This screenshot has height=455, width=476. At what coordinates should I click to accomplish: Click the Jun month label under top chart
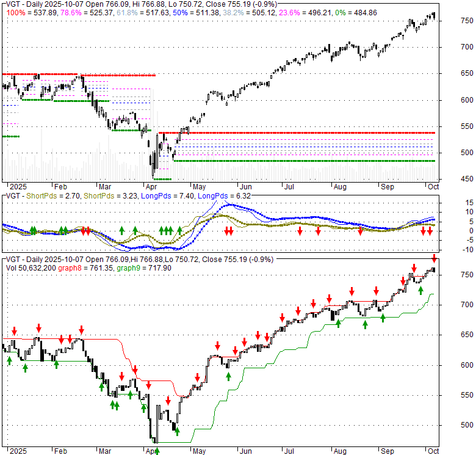coord(245,186)
